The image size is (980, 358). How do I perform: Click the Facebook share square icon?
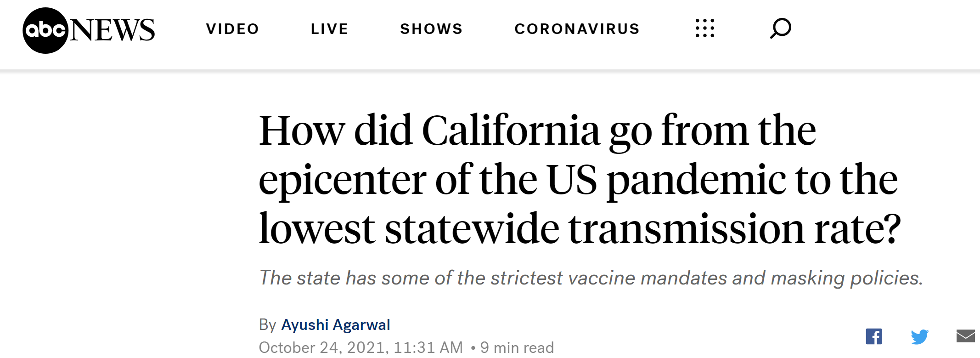coord(874,336)
